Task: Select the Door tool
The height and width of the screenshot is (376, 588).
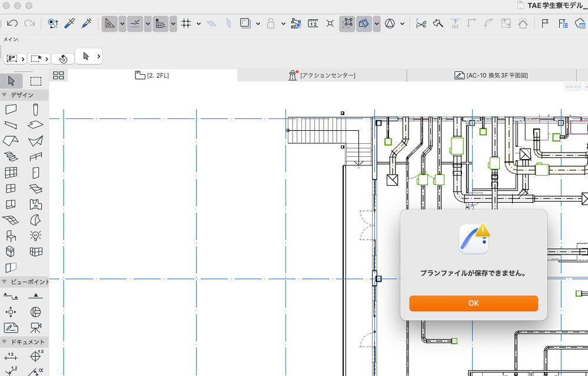Action: pos(36,173)
